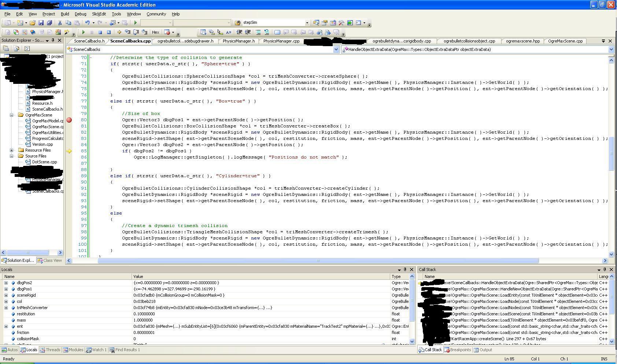The height and width of the screenshot is (364, 617).
Task: Click the Stop debugging square icon
Action: click(100, 32)
